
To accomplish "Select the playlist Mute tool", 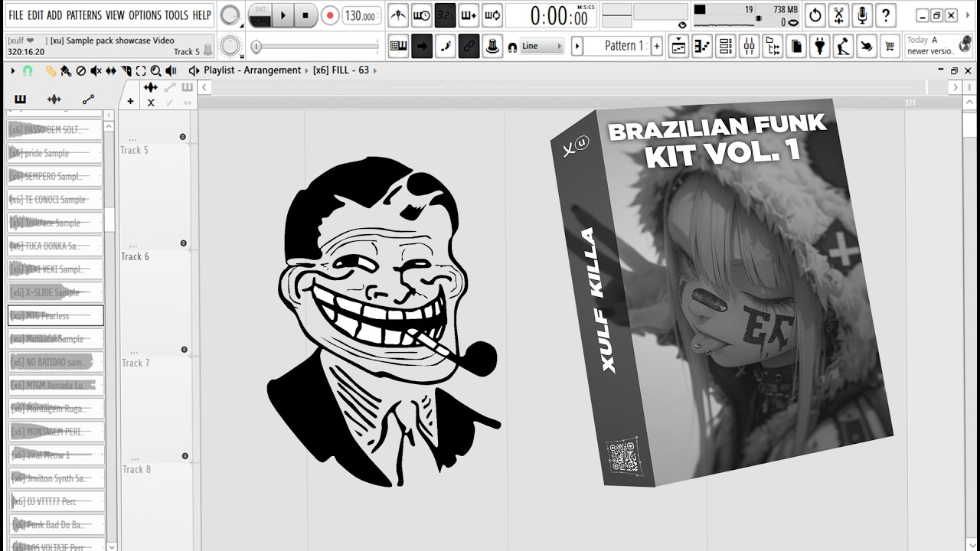I will click(x=96, y=70).
